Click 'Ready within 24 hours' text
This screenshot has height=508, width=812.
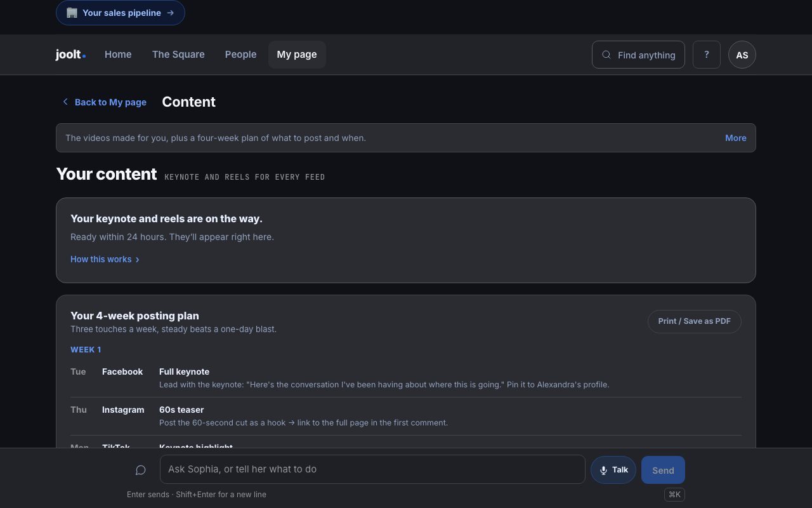pyautogui.click(x=172, y=237)
